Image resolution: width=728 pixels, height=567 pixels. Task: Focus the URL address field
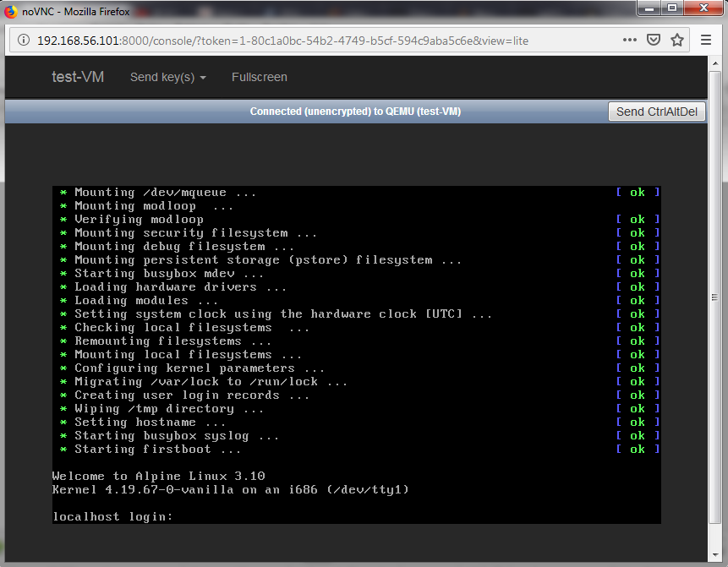click(x=321, y=41)
